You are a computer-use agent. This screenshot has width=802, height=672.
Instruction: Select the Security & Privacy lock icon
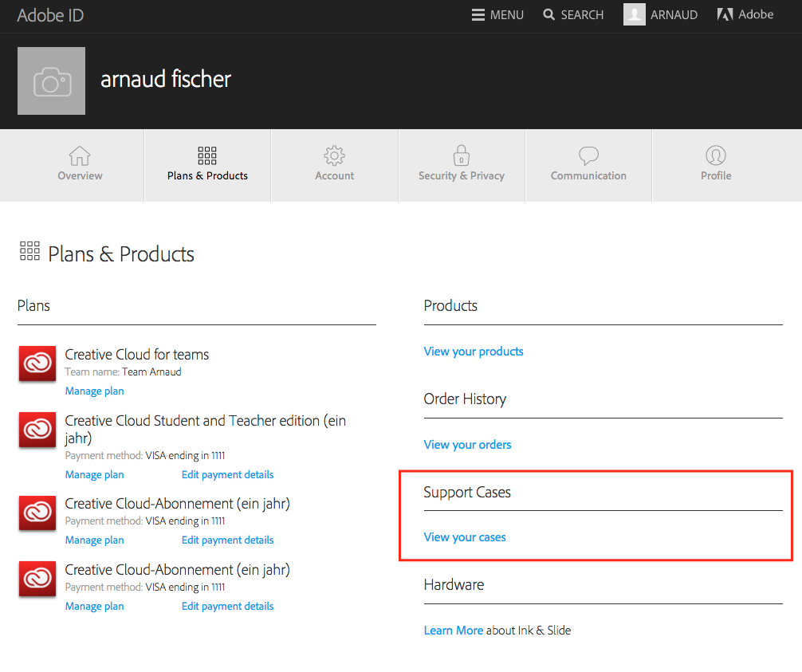coord(461,156)
